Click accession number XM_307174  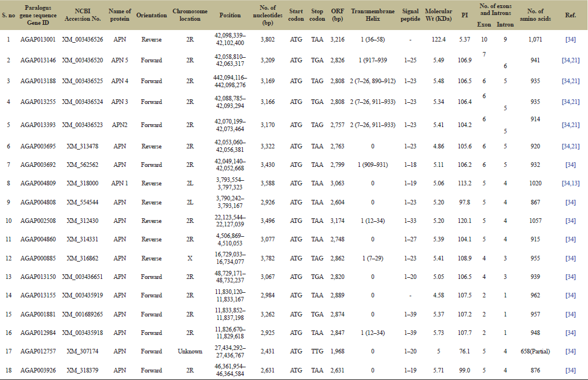click(x=81, y=351)
